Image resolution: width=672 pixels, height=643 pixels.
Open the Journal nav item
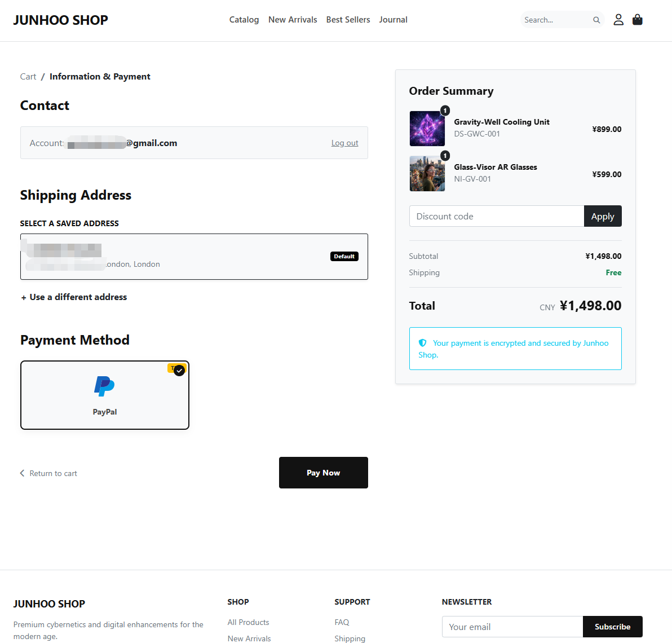393,20
